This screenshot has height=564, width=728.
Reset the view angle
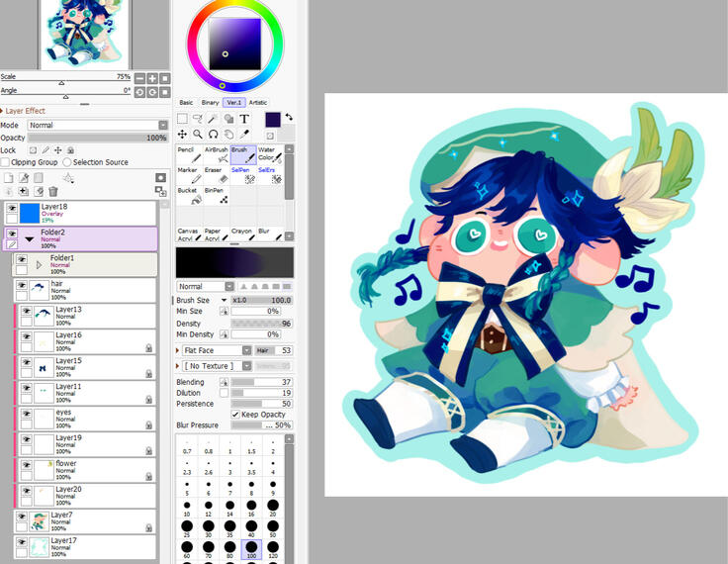click(165, 92)
